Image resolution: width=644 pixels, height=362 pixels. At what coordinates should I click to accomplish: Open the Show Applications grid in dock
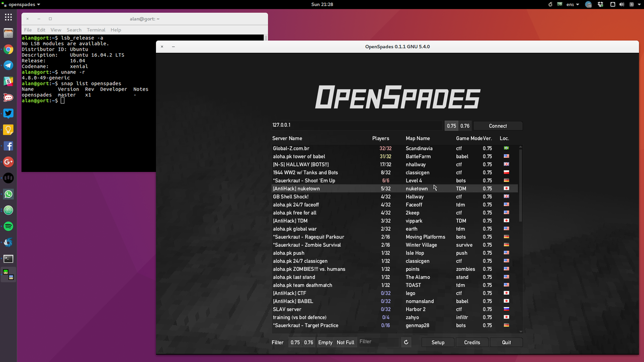click(8, 17)
